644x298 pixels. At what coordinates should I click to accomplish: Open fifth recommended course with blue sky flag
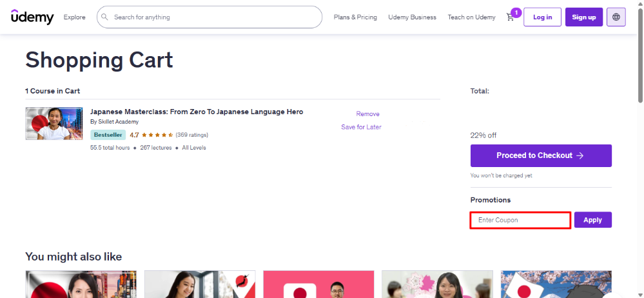[x=556, y=284]
